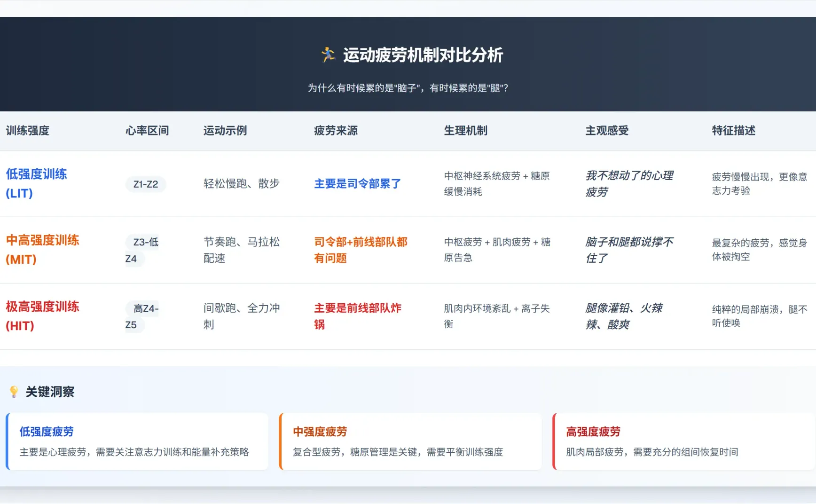
Task: Click the 主观感受 column header
Action: coord(607,131)
